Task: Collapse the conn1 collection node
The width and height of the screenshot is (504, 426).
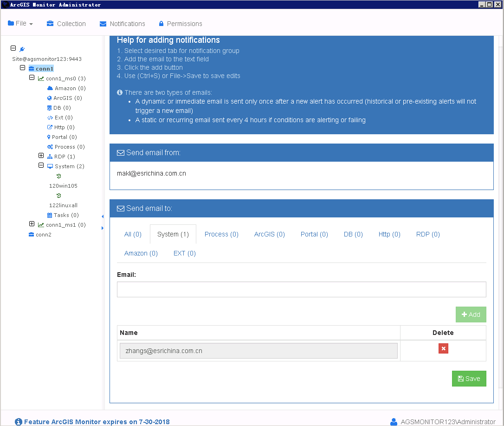Action: tap(22, 67)
